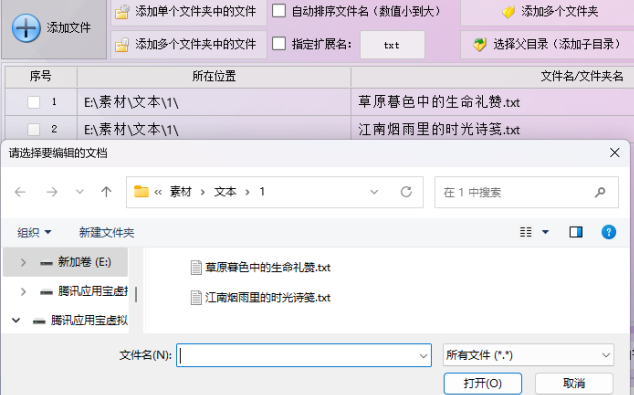
Task: Enable 自动排序文件名 checkbox
Action: [279, 11]
